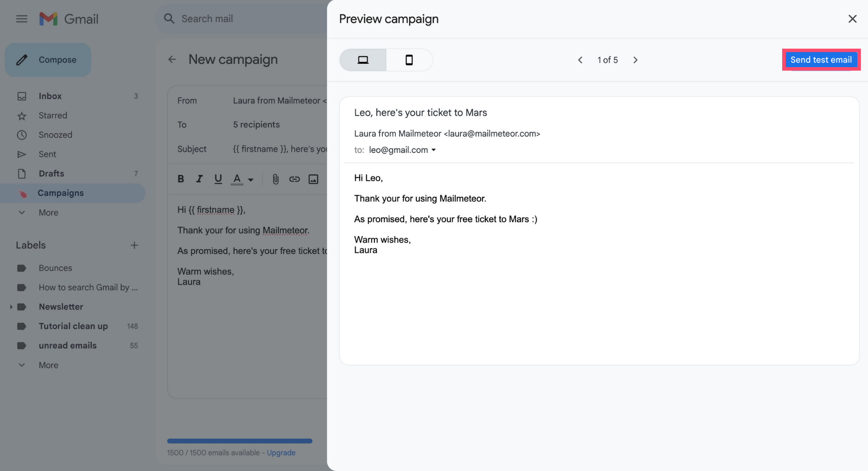Open the Tutorial clean up label

coord(73,326)
